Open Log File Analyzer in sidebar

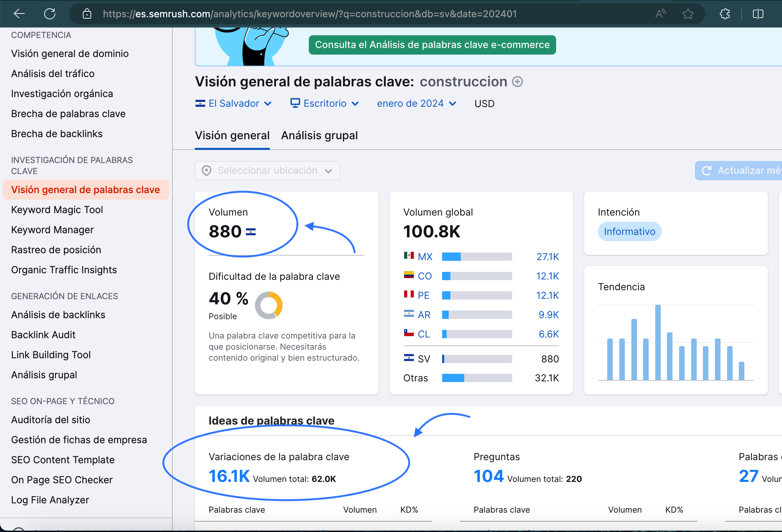click(50, 500)
